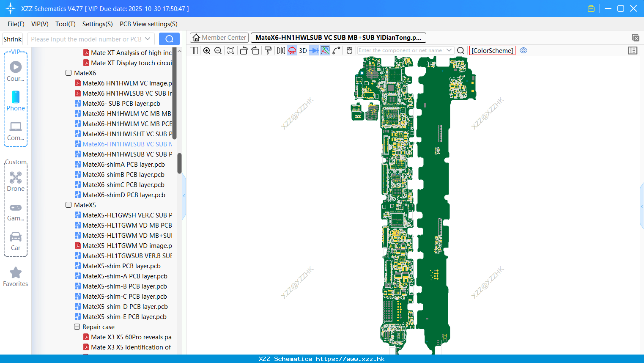Select the trace path drawing tool
644x363 pixels.
[x=337, y=51]
